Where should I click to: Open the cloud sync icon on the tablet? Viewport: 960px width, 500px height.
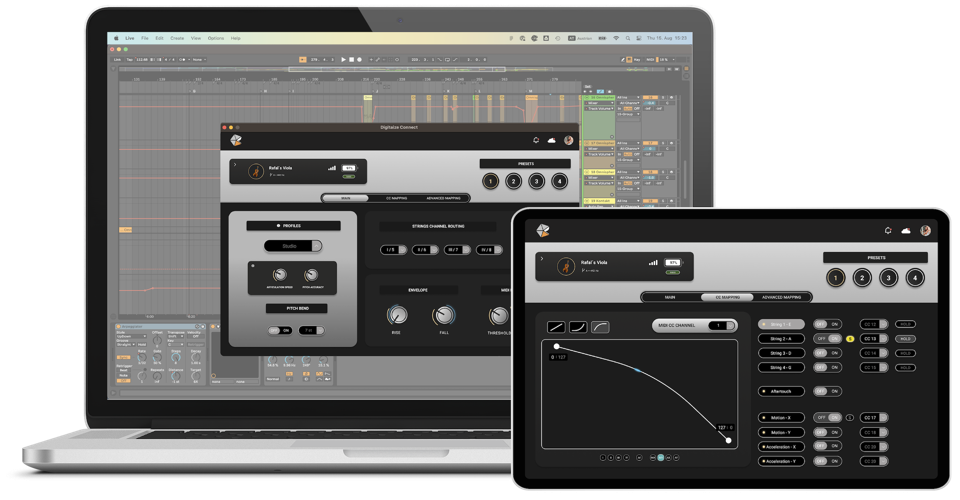pyautogui.click(x=906, y=231)
